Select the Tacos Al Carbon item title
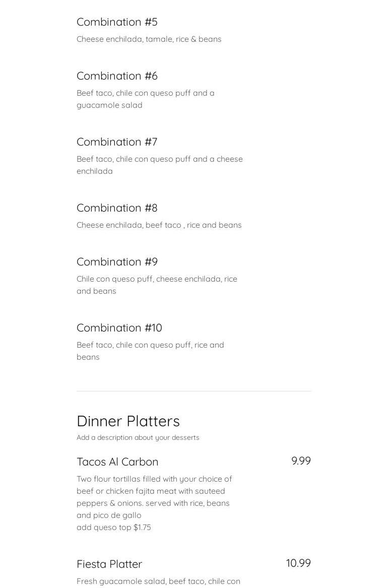The image size is (388, 588). point(117,462)
